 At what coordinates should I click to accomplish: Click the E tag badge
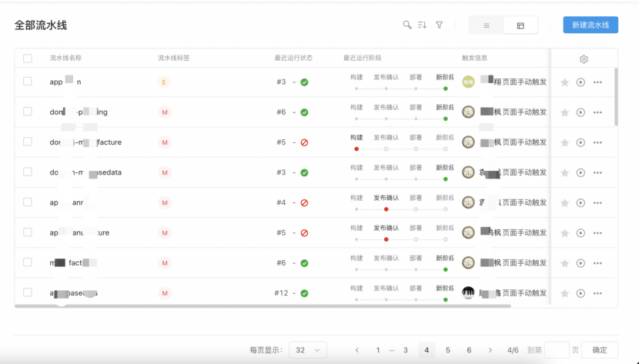point(164,82)
